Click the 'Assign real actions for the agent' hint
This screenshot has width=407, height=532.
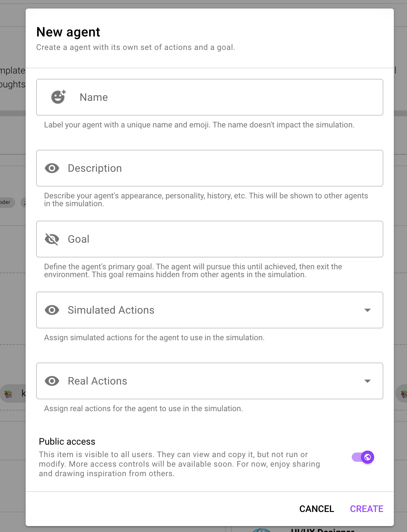(x=143, y=409)
